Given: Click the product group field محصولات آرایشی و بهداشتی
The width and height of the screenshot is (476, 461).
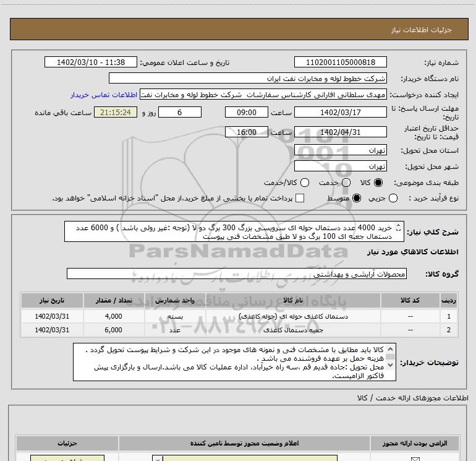Looking at the screenshot, I should pyautogui.click(x=237, y=274).
